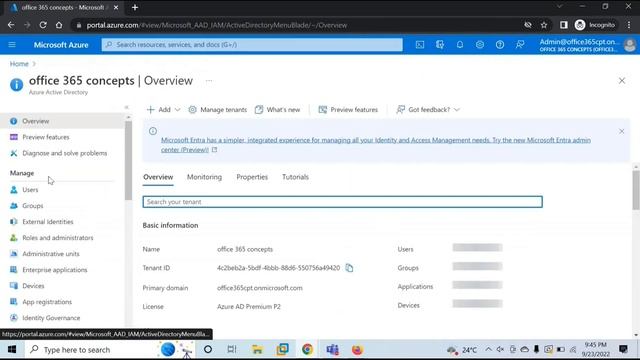This screenshot has width=640, height=360.
Task: Open the top bar Feedback icon
Action: [x=520, y=45]
